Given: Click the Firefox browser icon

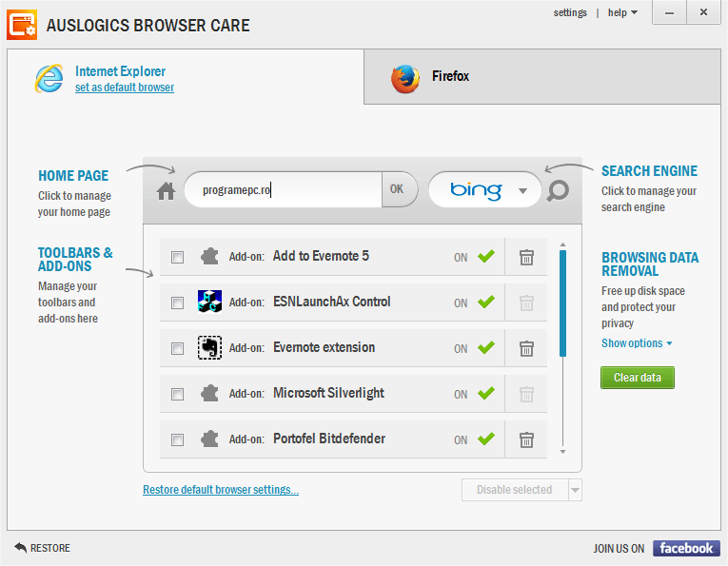Looking at the screenshot, I should tap(404, 78).
